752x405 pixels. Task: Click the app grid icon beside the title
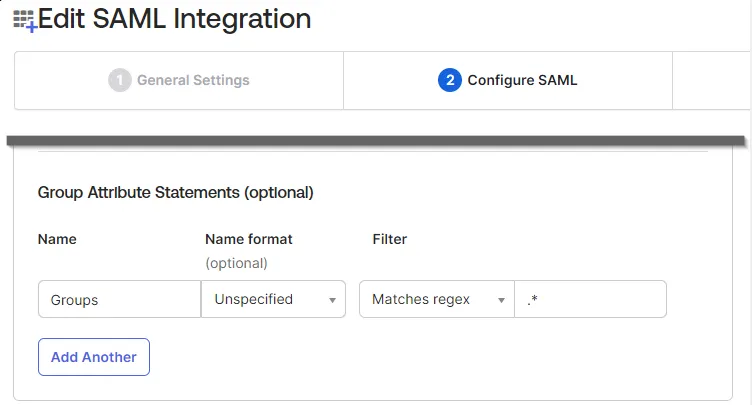[24, 21]
